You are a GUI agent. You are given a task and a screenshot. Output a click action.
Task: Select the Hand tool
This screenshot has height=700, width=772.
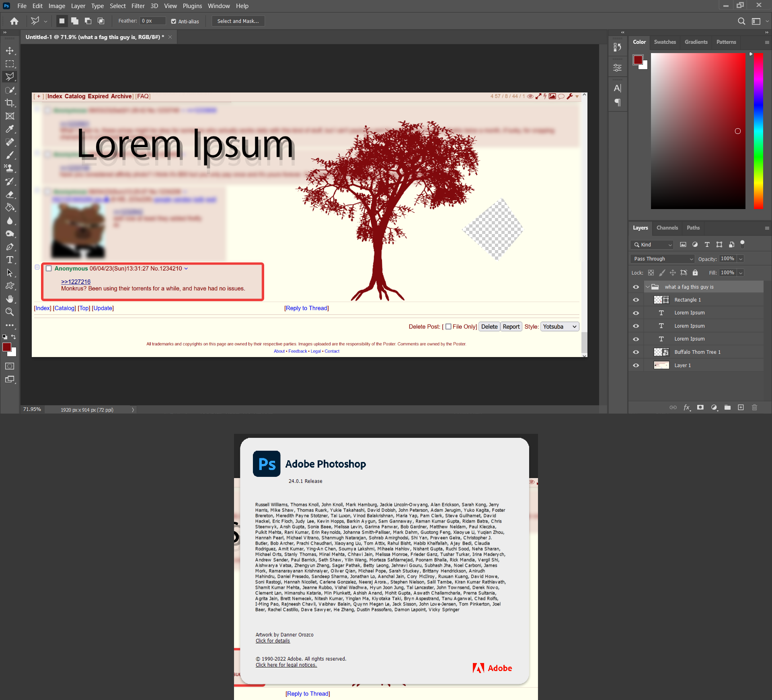pyautogui.click(x=10, y=299)
